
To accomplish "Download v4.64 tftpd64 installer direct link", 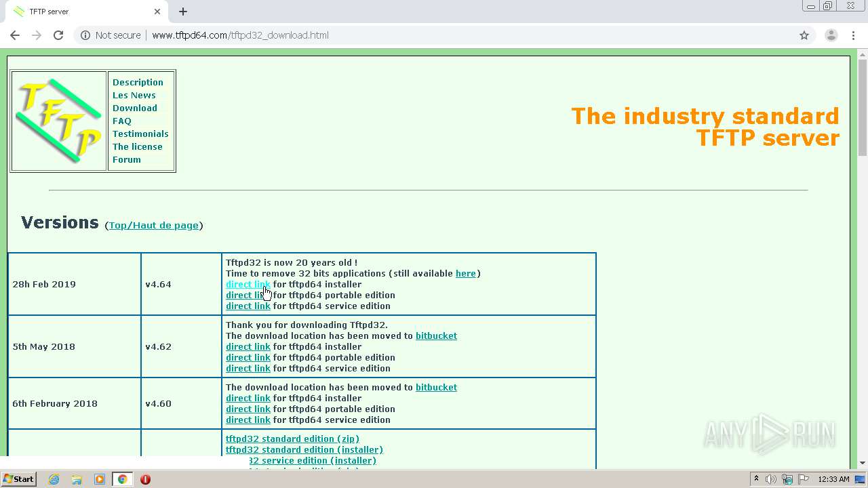I will pyautogui.click(x=248, y=285).
